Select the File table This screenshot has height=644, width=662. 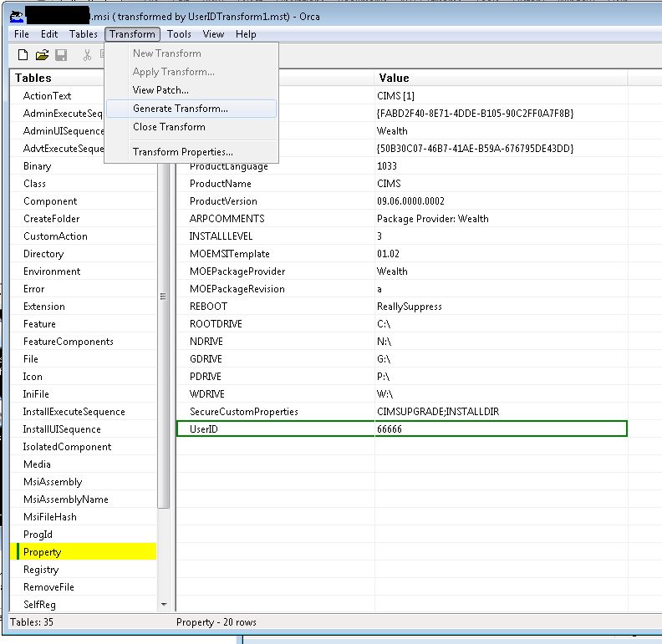coord(30,359)
